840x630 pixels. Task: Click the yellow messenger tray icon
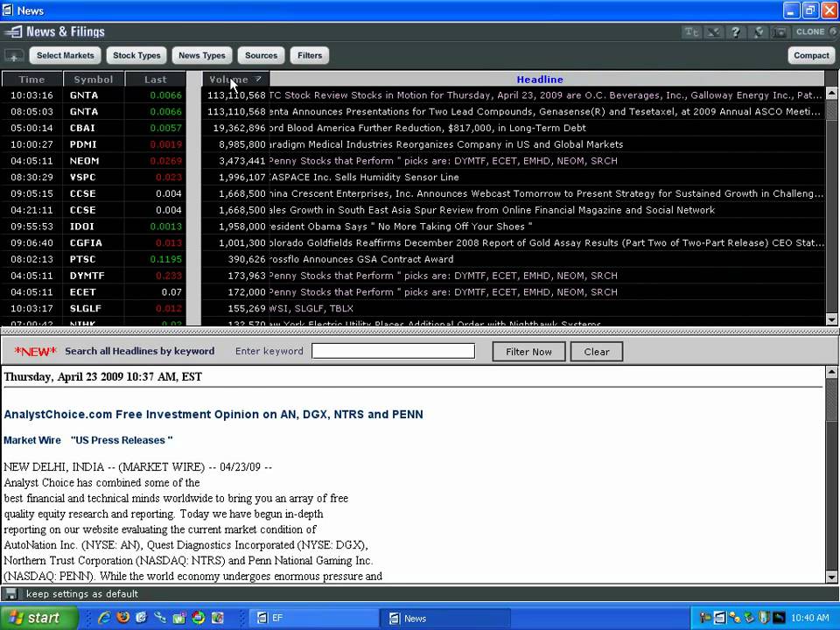click(734, 619)
